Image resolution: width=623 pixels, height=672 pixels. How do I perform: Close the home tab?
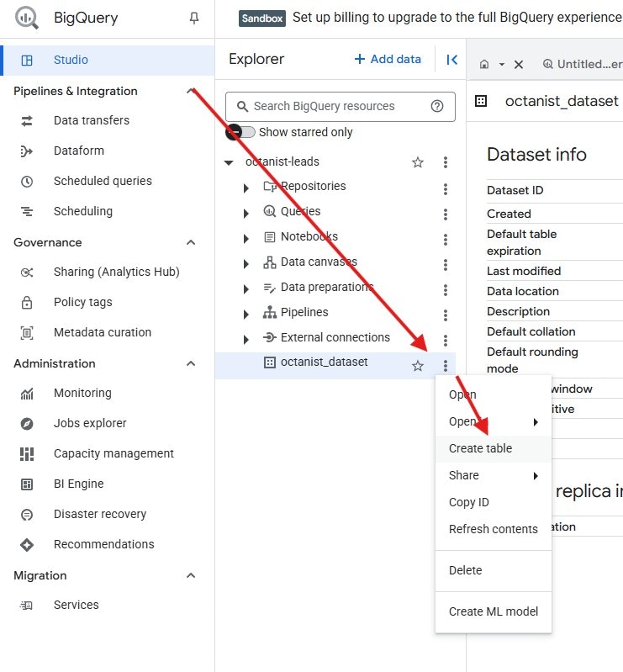pos(519,65)
